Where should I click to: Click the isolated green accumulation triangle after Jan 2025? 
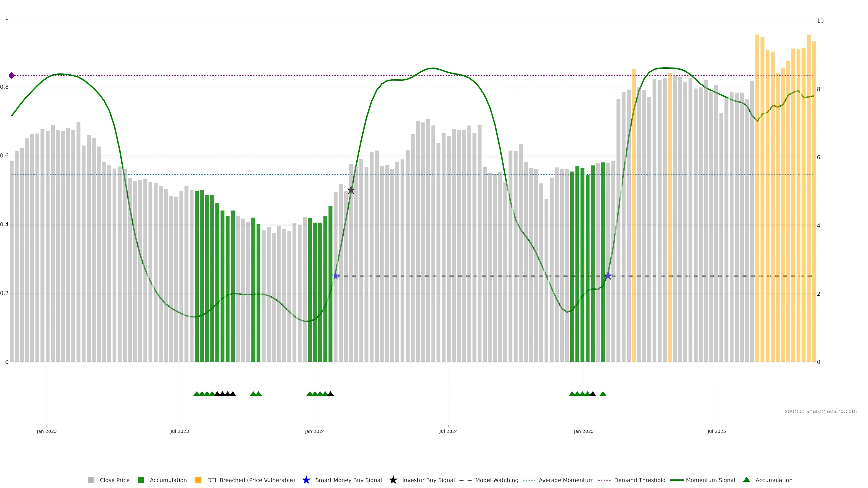[603, 394]
